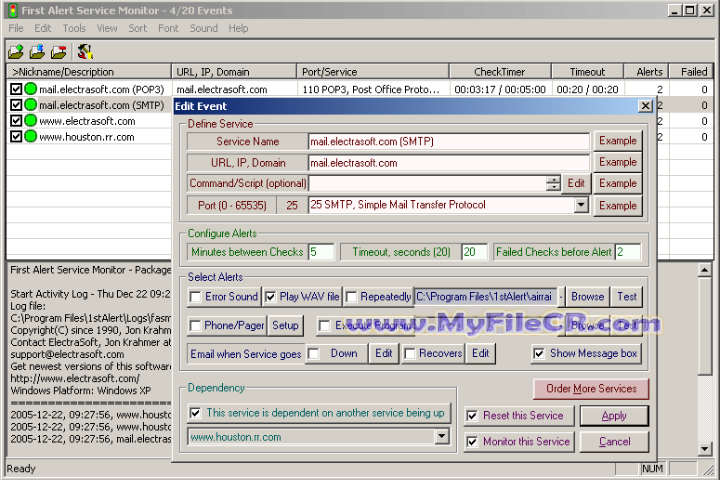The width and height of the screenshot is (720, 480).
Task: Open the Sound menu
Action: (204, 28)
